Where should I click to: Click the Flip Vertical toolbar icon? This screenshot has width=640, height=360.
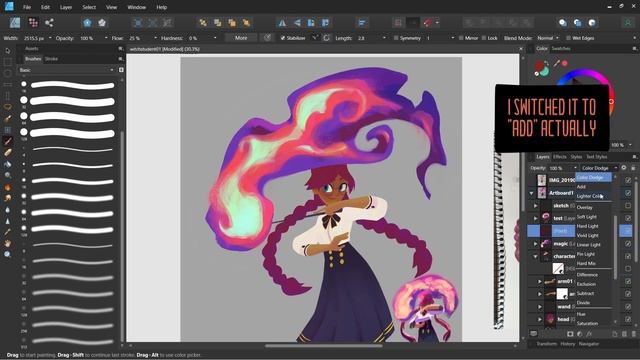point(297,23)
